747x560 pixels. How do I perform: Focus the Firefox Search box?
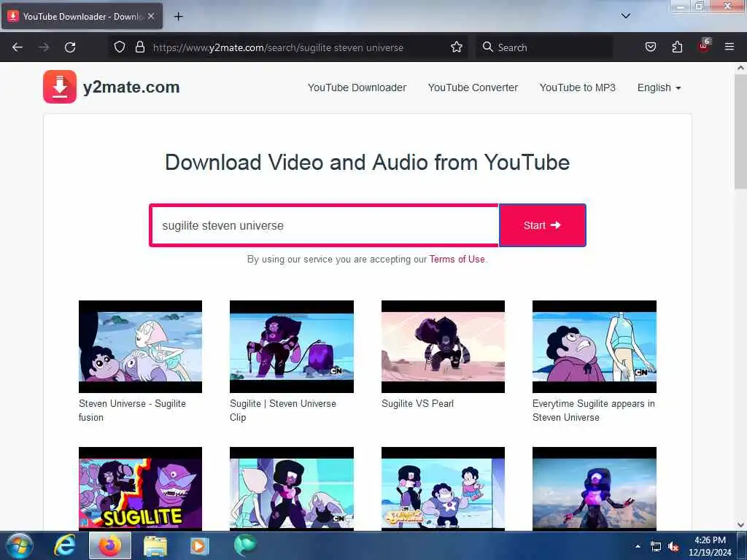coord(544,47)
